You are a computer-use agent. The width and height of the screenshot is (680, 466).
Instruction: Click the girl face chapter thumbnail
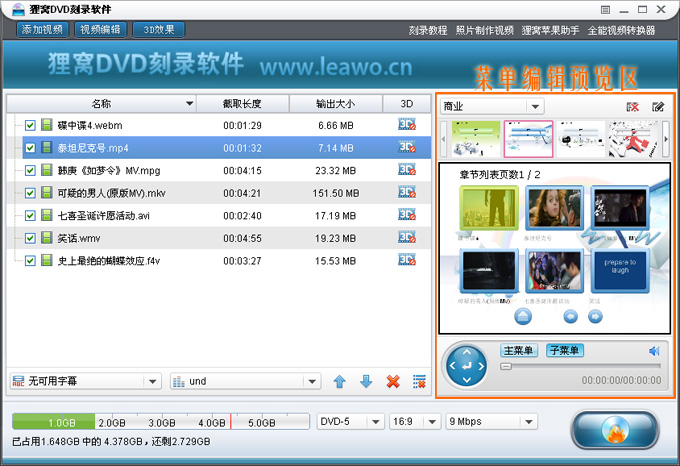pos(554,209)
